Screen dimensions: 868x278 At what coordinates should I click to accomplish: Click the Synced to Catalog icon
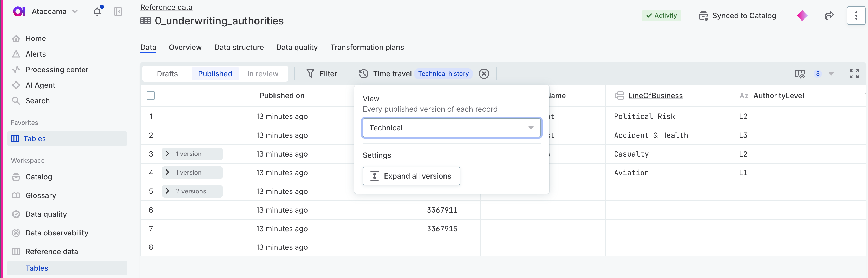(x=703, y=16)
